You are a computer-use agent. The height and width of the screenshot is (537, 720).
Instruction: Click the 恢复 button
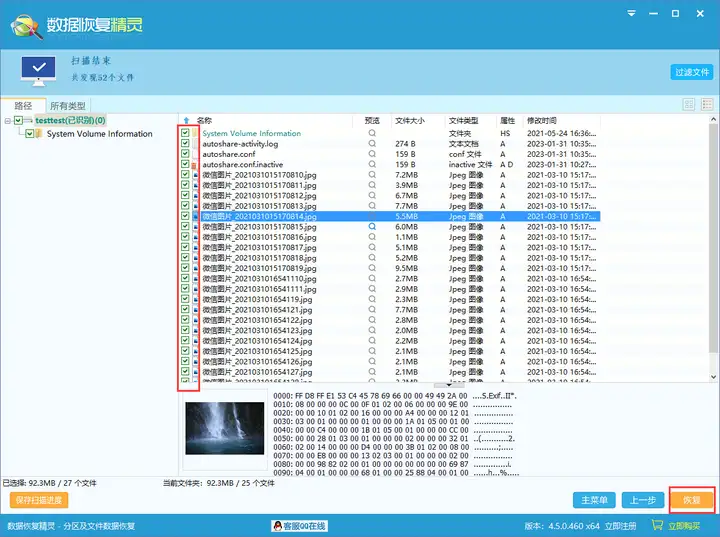(x=692, y=500)
